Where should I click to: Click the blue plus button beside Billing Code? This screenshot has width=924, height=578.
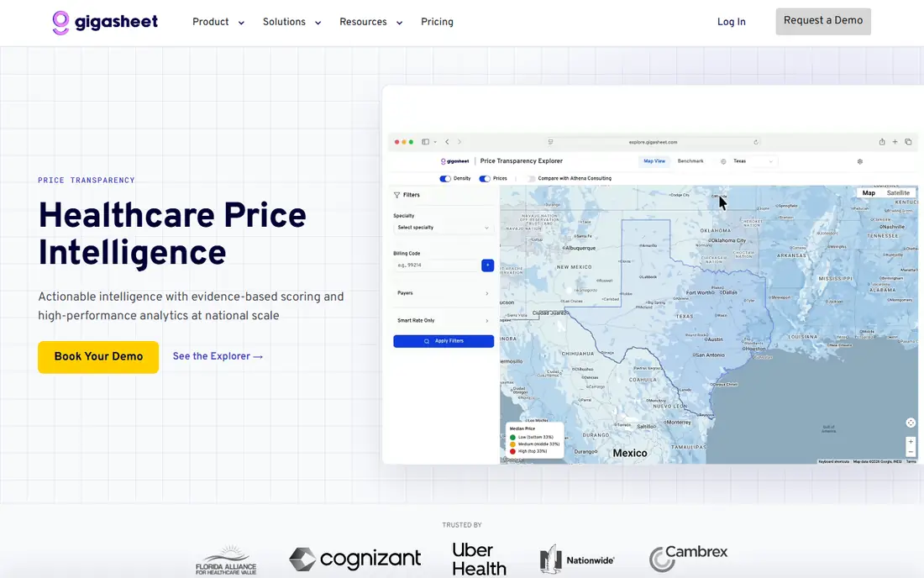coord(487,265)
